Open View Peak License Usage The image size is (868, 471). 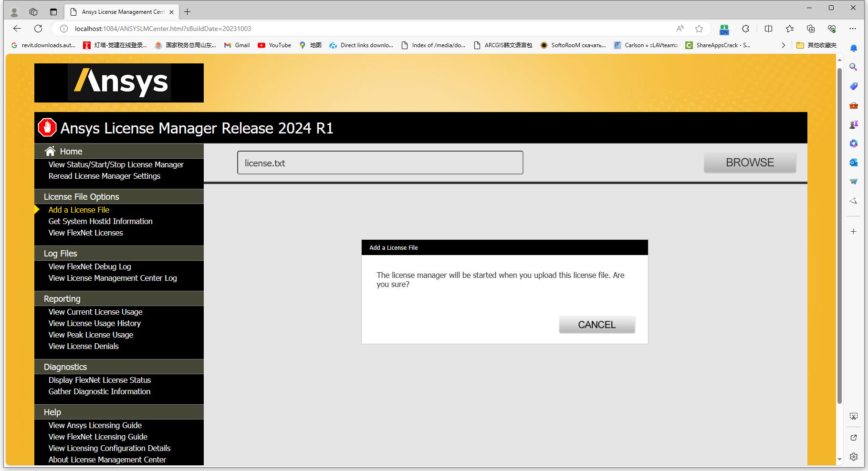click(91, 335)
